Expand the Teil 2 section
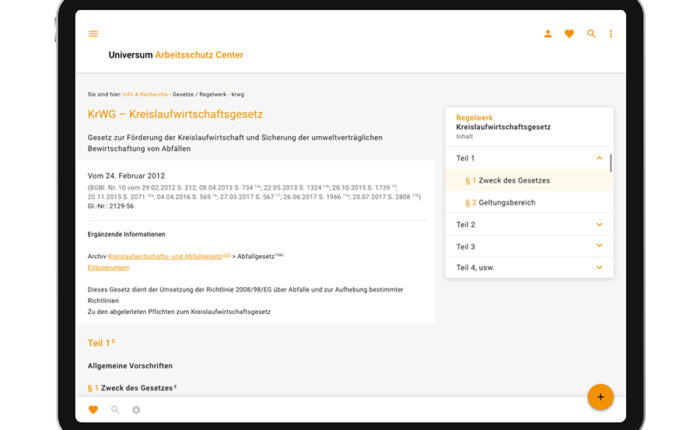This screenshot has width=700, height=430. pos(599,224)
